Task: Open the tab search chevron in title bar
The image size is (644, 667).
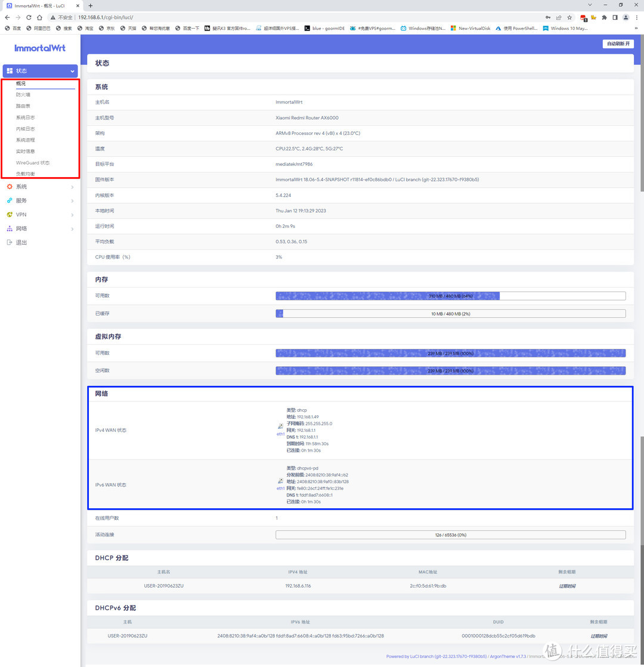Action: [x=590, y=5]
